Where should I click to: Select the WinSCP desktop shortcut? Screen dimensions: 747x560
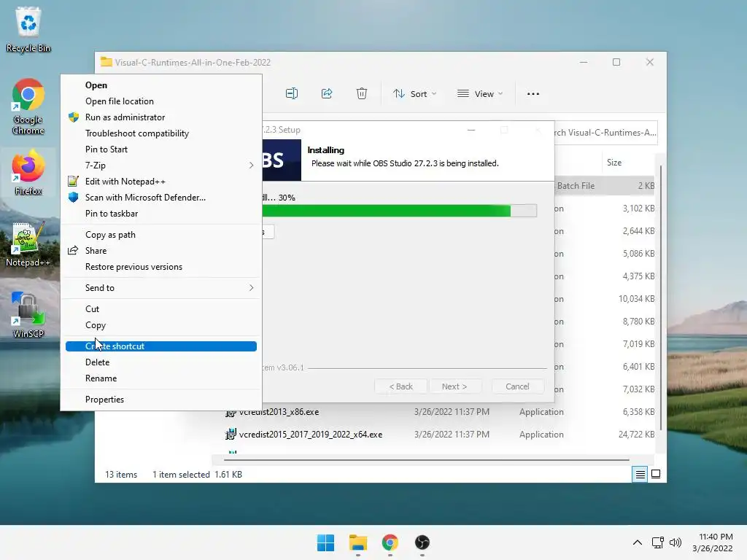click(28, 315)
